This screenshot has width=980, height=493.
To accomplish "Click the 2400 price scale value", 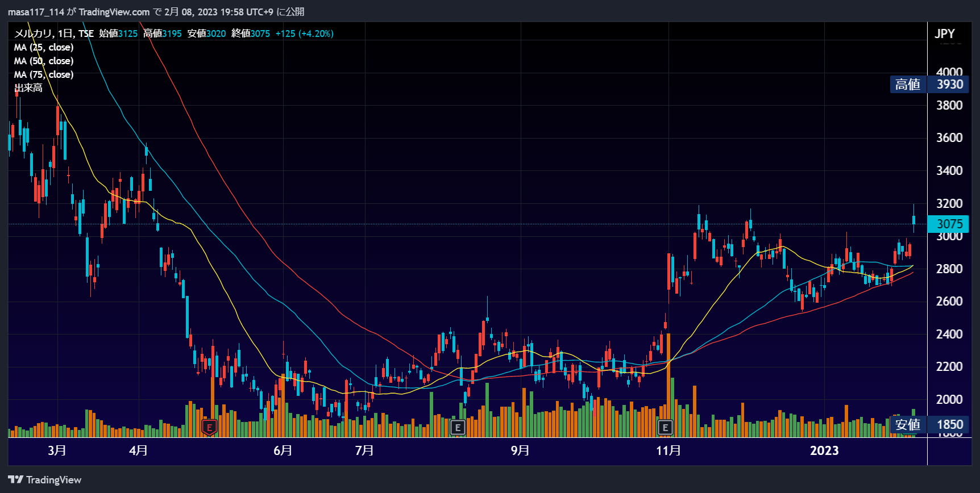I will click(949, 334).
